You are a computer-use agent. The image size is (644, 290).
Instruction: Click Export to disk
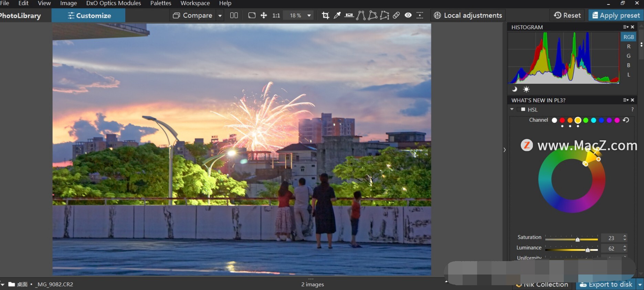[x=606, y=284]
